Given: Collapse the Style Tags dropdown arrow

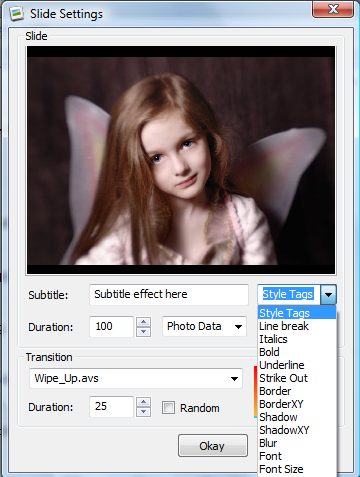Looking at the screenshot, I should [x=328, y=294].
